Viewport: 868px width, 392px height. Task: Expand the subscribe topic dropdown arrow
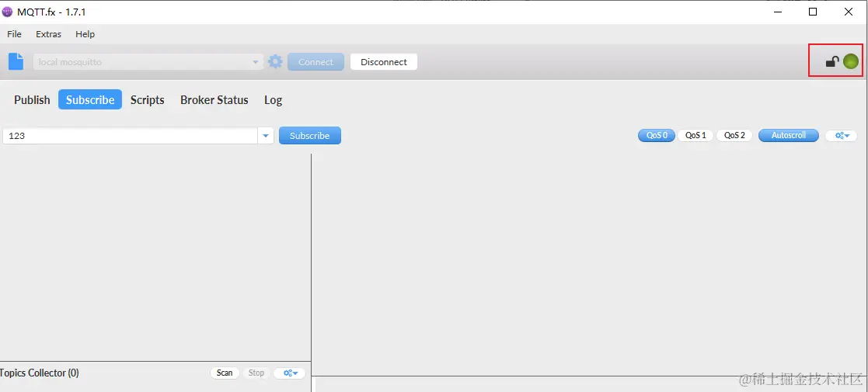coord(266,136)
